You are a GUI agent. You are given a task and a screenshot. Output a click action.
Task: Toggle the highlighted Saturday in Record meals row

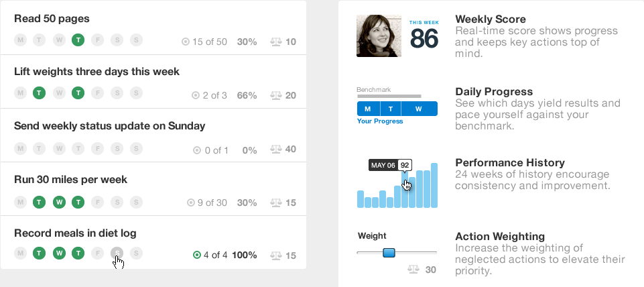117,253
